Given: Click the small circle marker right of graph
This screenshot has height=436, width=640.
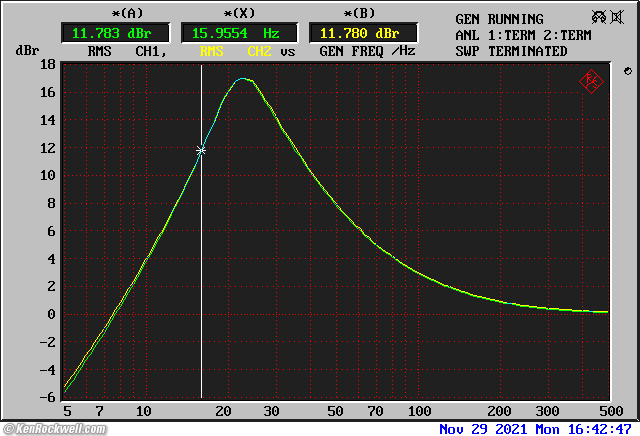Looking at the screenshot, I should [626, 72].
